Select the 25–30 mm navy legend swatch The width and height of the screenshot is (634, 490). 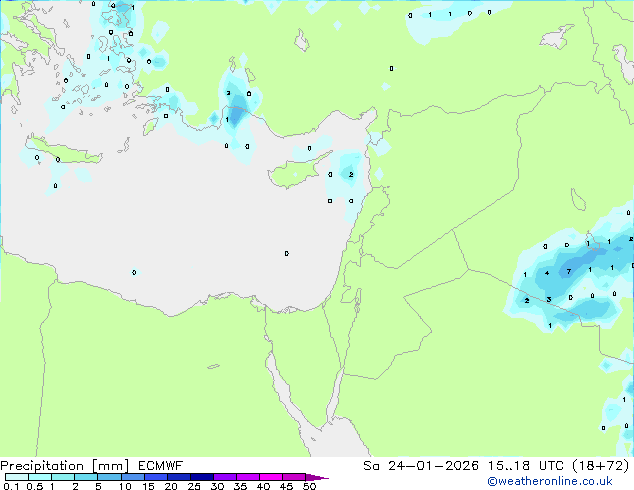(202, 477)
